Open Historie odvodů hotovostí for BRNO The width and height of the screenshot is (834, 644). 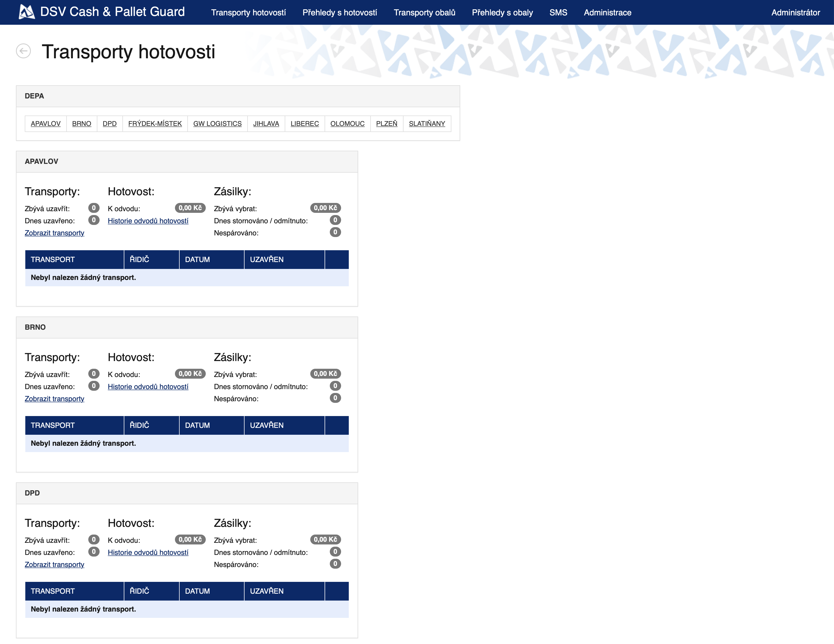[x=148, y=387]
